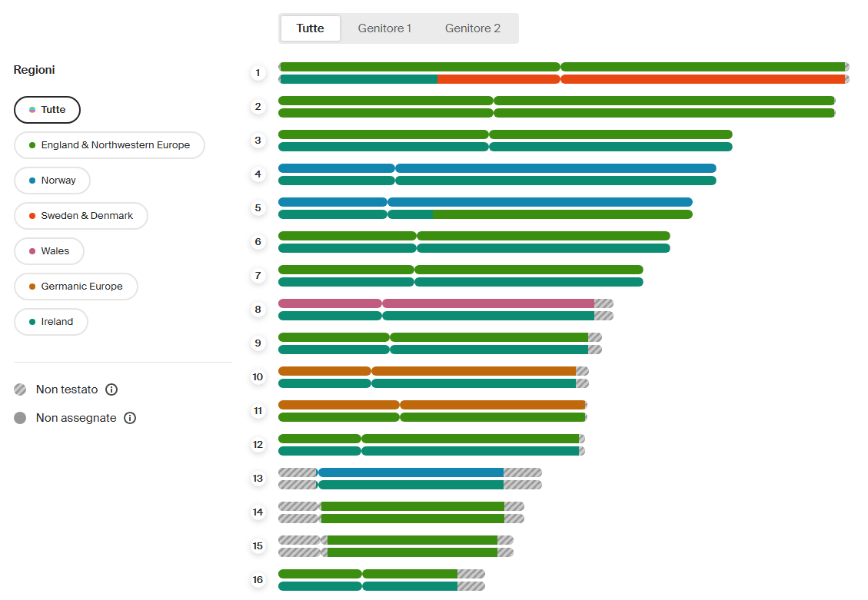
Task: Filter by England & Northwestern Europe region
Action: pyautogui.click(x=109, y=145)
